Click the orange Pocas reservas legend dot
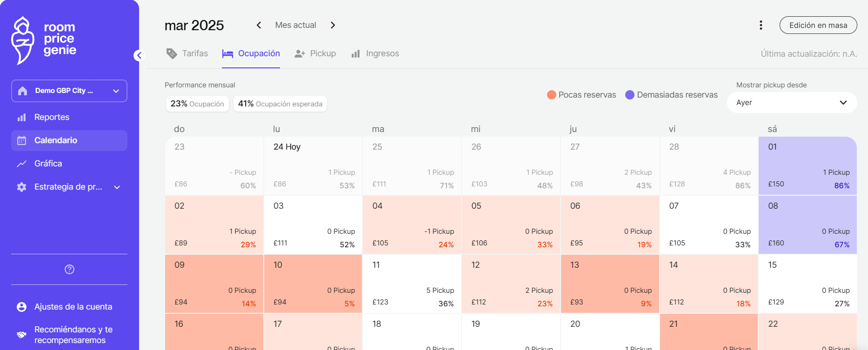Image resolution: width=868 pixels, height=350 pixels. tap(552, 95)
